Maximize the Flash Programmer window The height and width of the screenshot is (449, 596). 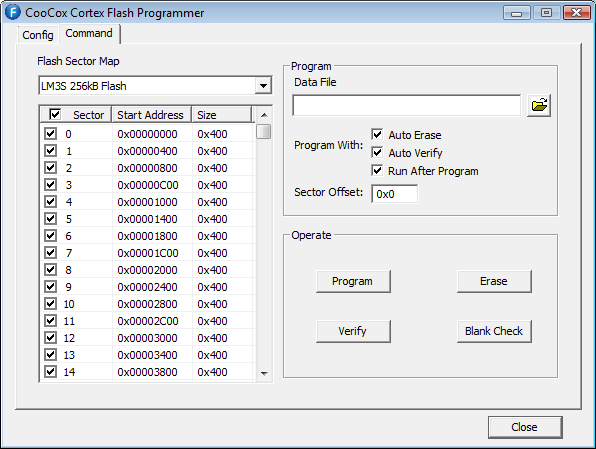(x=546, y=13)
